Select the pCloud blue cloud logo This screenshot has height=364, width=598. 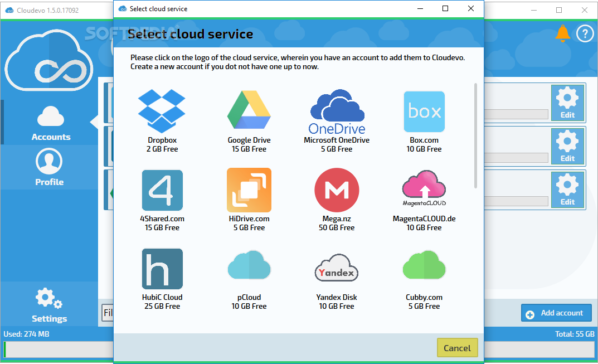coord(249,265)
